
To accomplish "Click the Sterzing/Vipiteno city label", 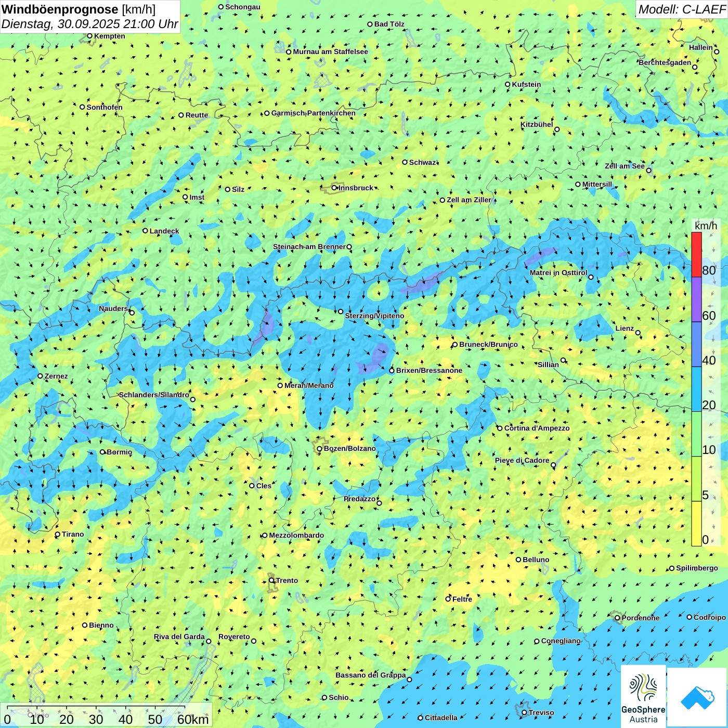I will [x=374, y=316].
